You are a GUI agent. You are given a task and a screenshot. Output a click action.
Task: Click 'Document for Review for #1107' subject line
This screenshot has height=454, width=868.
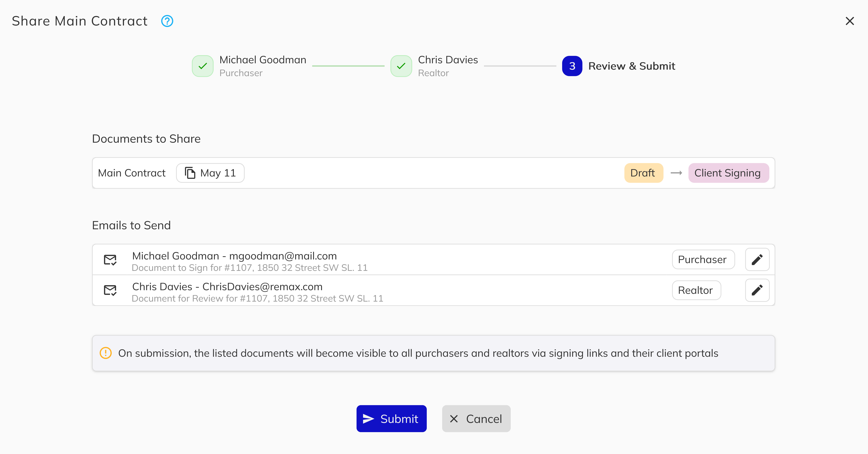coord(257,299)
